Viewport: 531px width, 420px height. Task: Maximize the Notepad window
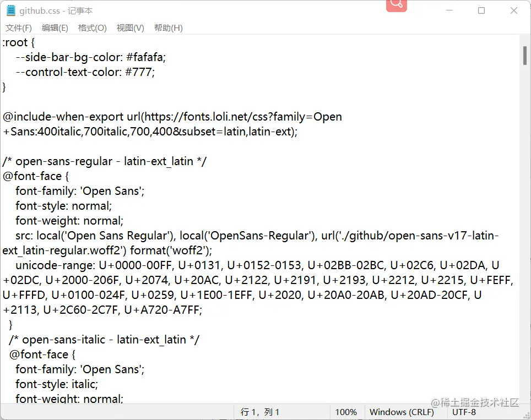click(x=481, y=10)
